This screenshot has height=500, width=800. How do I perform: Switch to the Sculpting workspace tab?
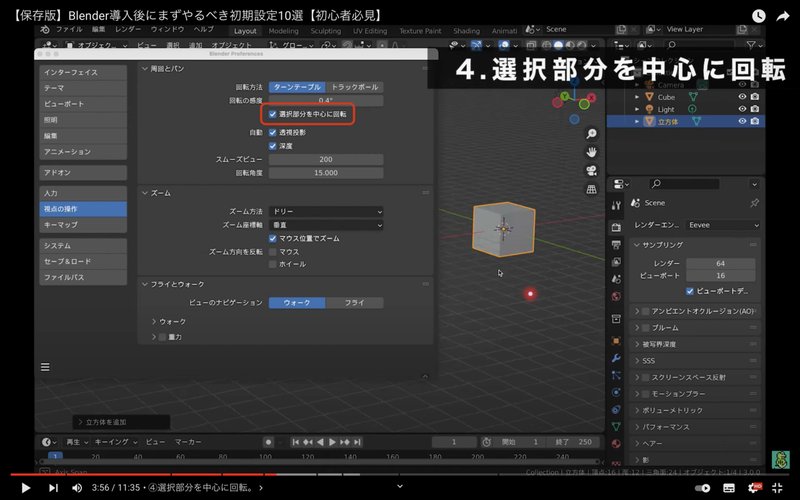coord(326,31)
